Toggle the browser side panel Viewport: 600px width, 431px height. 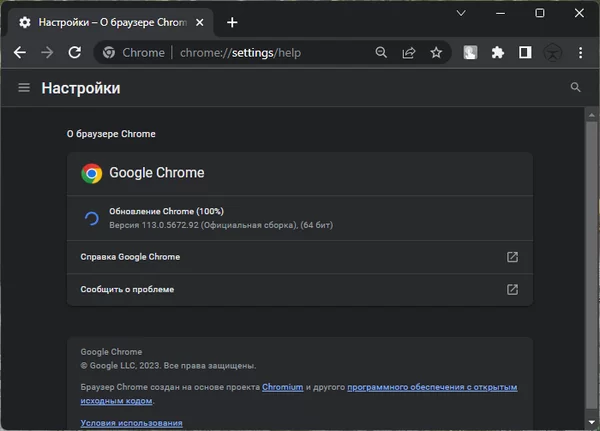tap(525, 53)
